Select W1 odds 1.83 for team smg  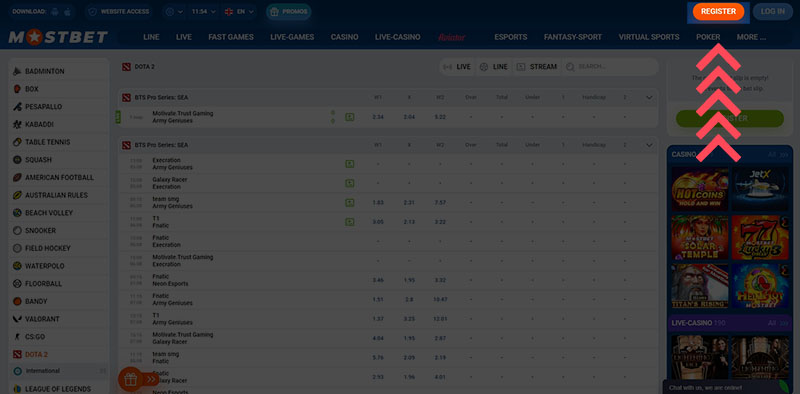click(378, 203)
